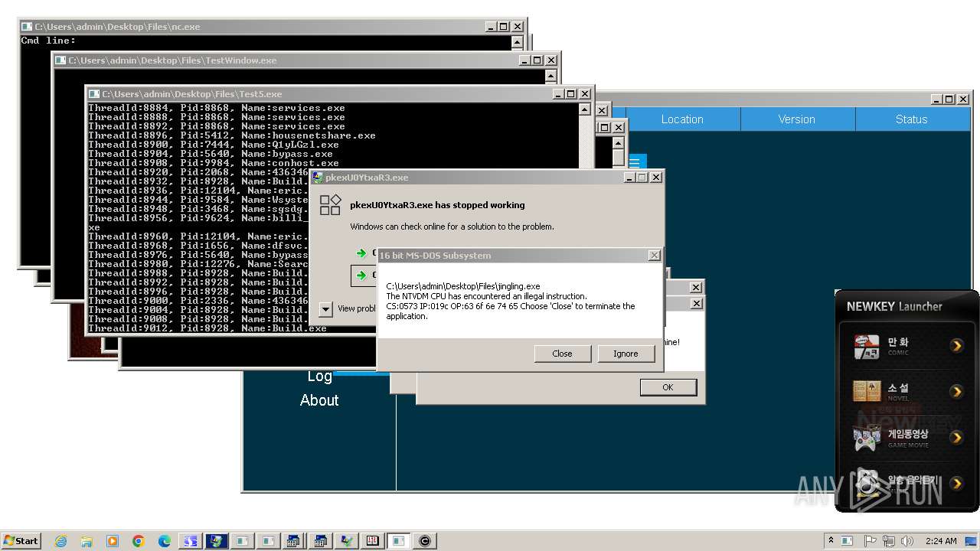
Task: Click the arrow on the bottom music launcher row
Action: [956, 483]
